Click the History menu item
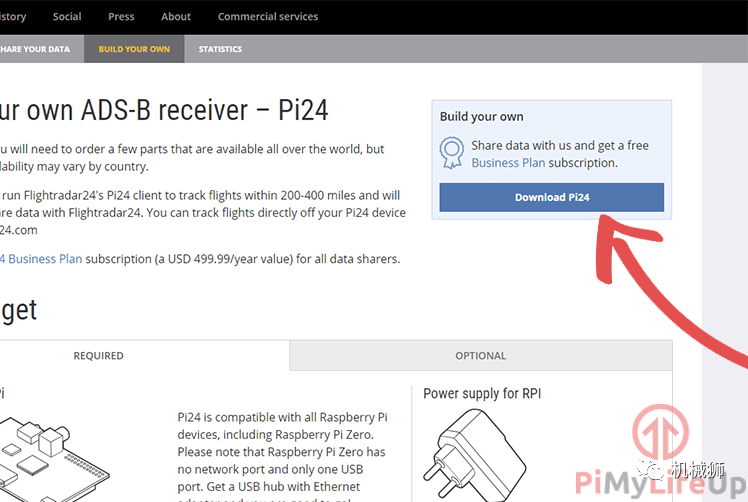 (13, 17)
